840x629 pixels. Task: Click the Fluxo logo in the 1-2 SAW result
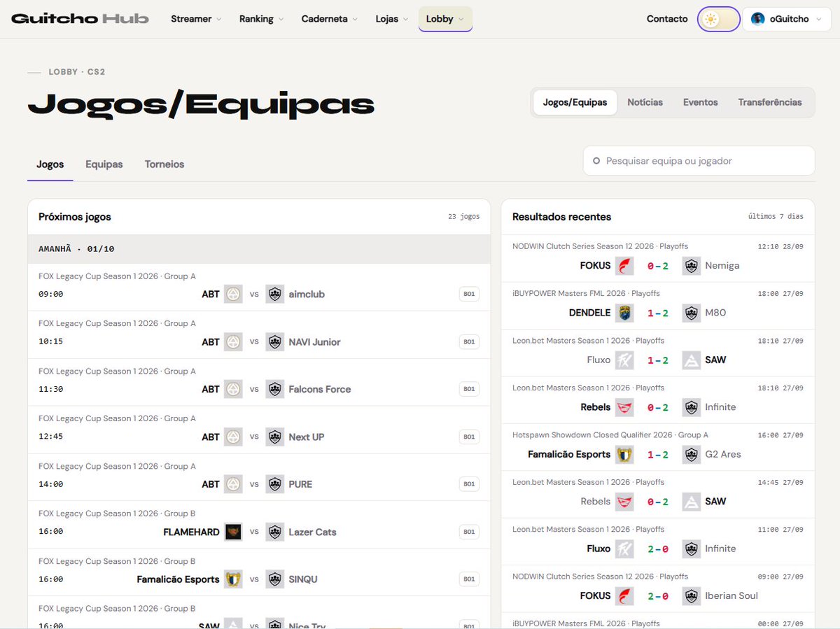click(x=624, y=360)
